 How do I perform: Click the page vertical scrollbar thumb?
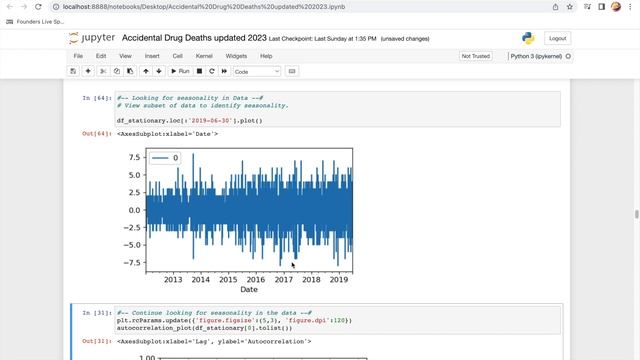tap(636, 214)
